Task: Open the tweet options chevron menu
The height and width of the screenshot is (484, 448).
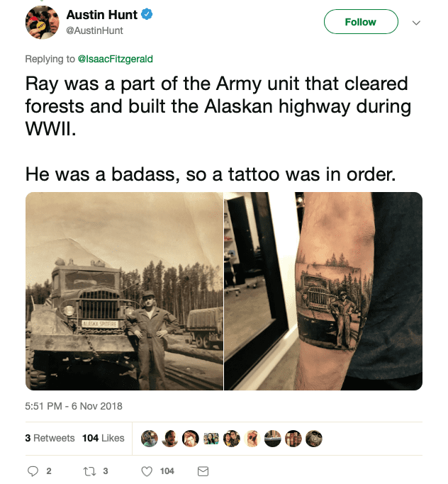Action: coord(416,23)
